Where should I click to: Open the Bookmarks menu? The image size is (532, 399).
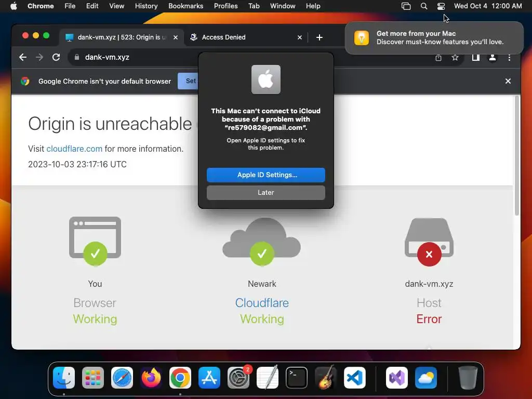(186, 6)
